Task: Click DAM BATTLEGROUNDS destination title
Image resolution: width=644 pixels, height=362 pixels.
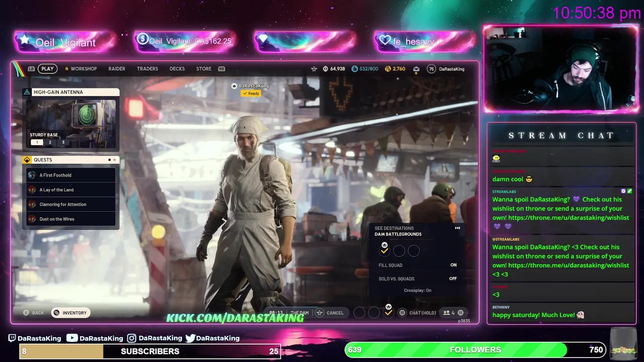Action: coord(398,234)
